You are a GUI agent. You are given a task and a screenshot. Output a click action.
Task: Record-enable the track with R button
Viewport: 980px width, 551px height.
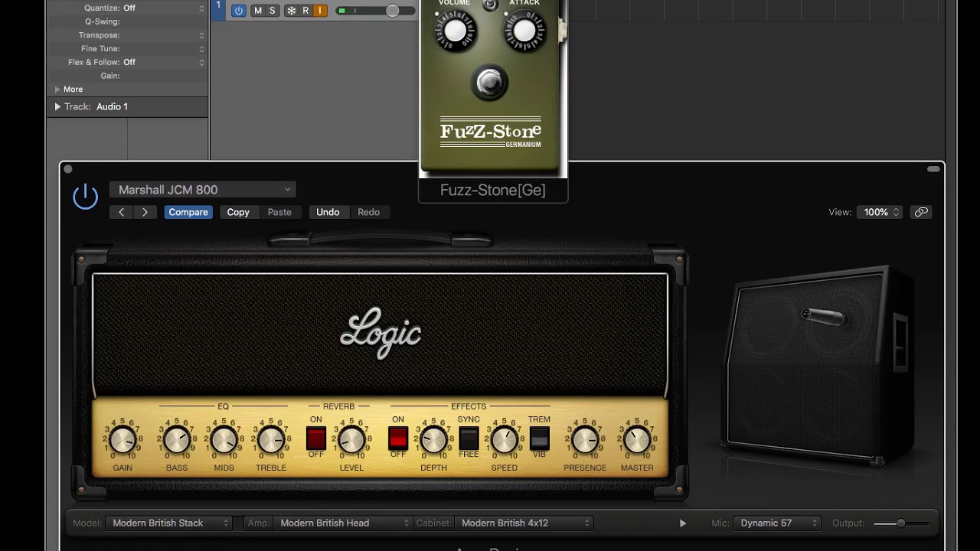pyautogui.click(x=305, y=11)
